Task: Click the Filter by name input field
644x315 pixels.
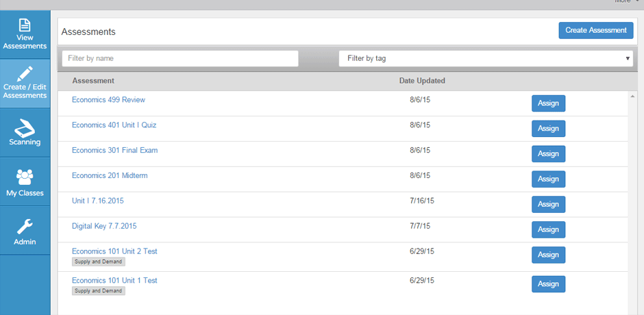Action: [x=180, y=58]
